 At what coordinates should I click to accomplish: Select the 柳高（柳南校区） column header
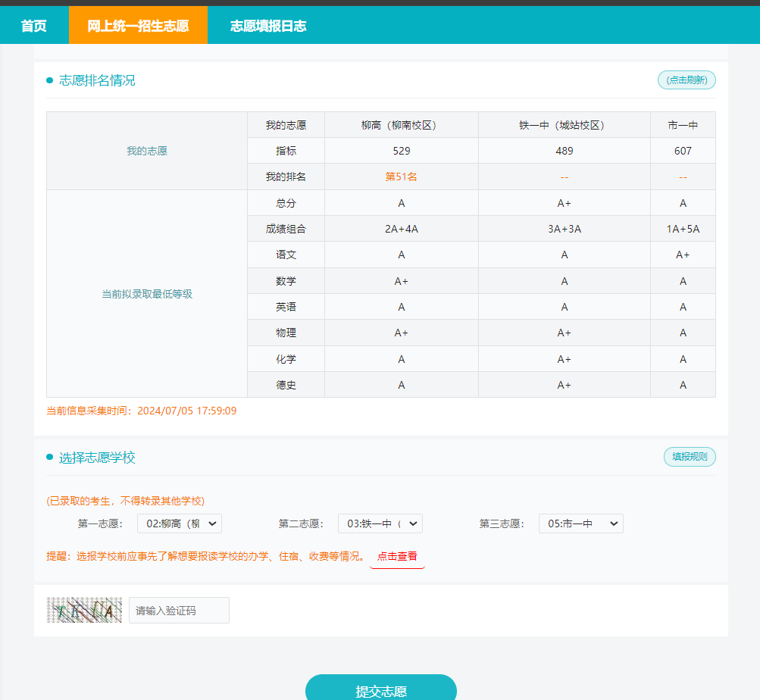tap(401, 125)
